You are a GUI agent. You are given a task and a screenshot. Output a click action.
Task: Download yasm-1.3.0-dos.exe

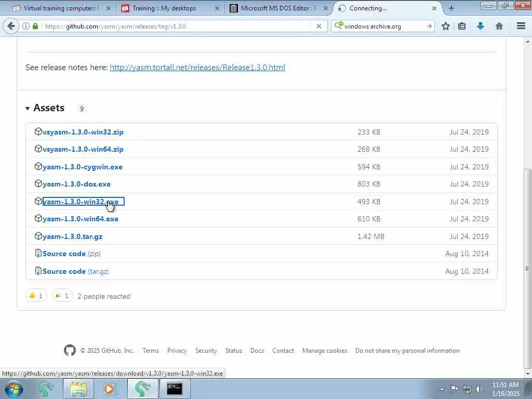point(77,184)
